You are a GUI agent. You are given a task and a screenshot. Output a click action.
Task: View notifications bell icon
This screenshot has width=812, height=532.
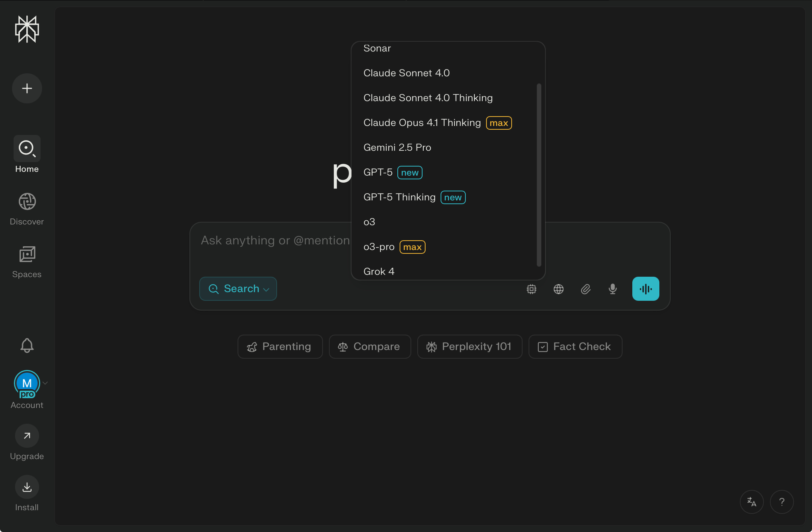(27, 345)
